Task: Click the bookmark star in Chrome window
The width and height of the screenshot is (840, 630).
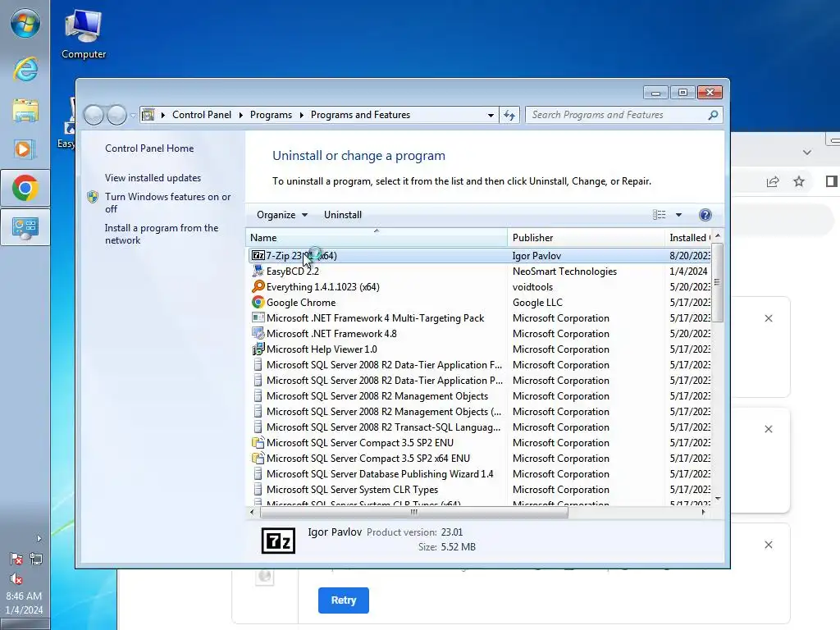Action: pyautogui.click(x=799, y=181)
